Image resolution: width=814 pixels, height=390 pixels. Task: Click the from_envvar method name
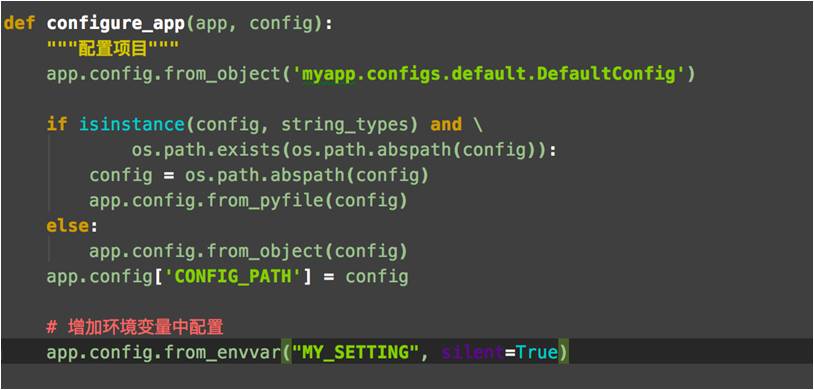click(222, 353)
